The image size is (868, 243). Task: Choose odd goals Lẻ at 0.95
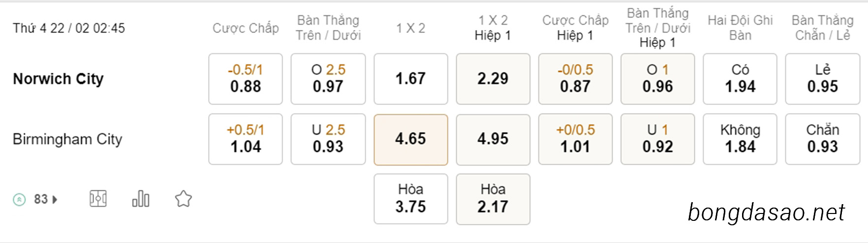click(823, 79)
